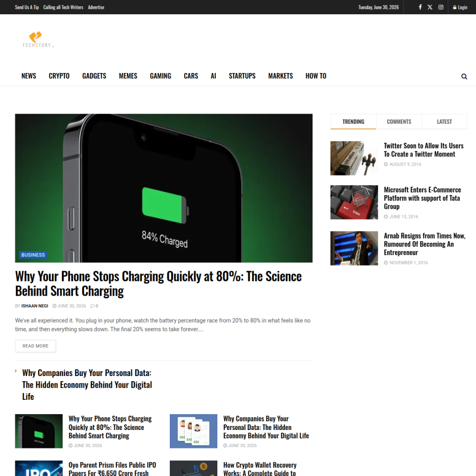Open the Advertise link

(96, 7)
